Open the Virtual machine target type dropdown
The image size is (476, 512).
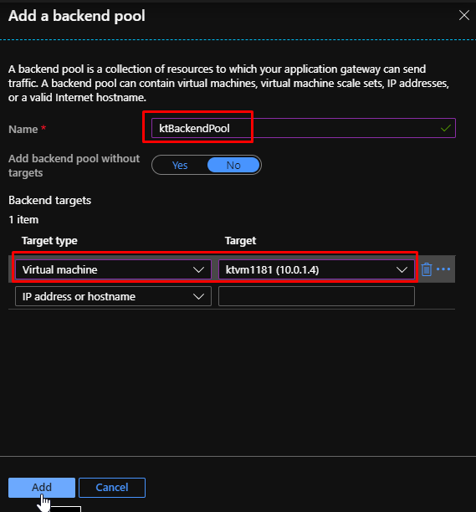click(x=113, y=270)
